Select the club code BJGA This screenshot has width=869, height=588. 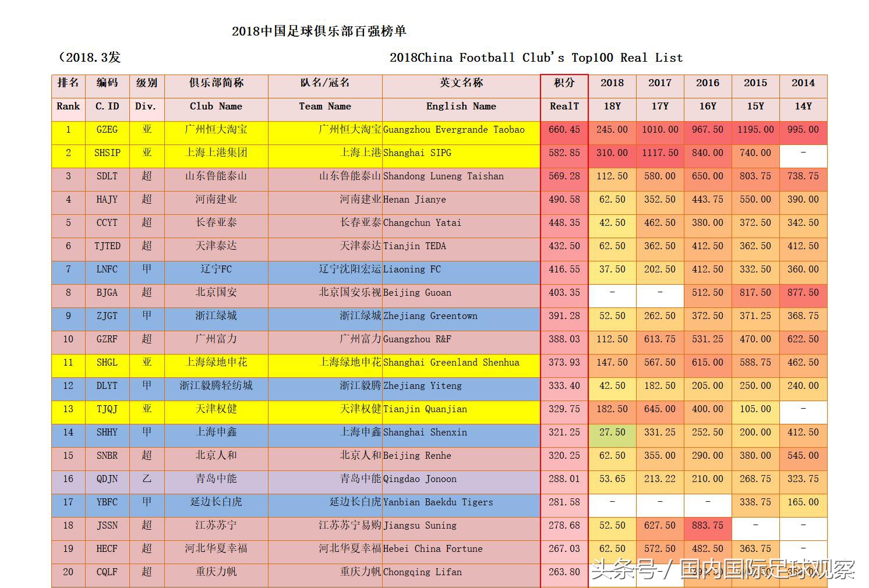pyautogui.click(x=107, y=292)
